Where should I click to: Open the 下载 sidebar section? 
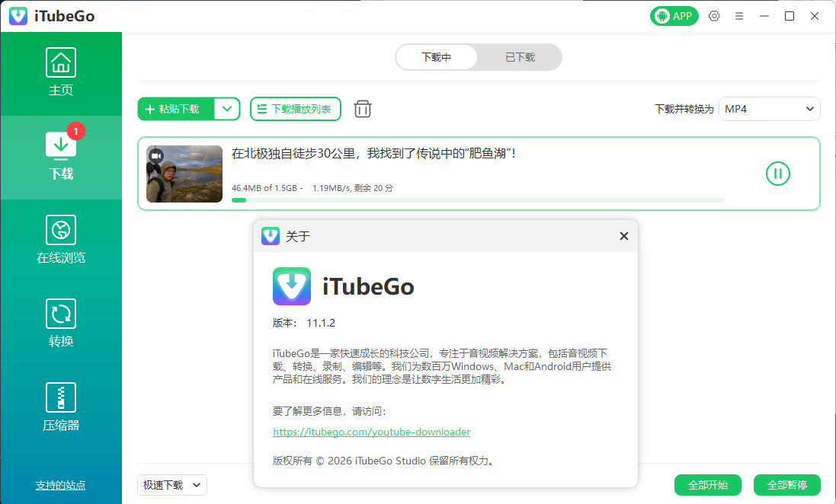[61, 157]
